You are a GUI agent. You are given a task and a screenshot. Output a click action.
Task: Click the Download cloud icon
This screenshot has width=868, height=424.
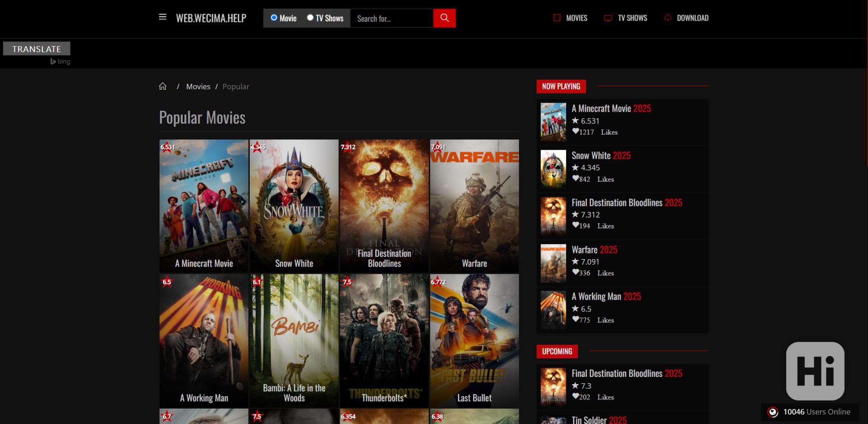(668, 18)
